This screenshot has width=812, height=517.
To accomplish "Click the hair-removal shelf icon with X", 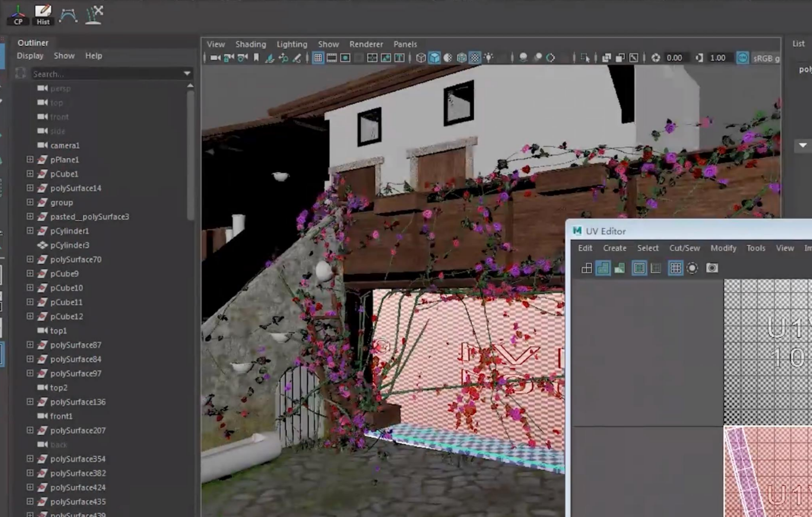I will [94, 15].
